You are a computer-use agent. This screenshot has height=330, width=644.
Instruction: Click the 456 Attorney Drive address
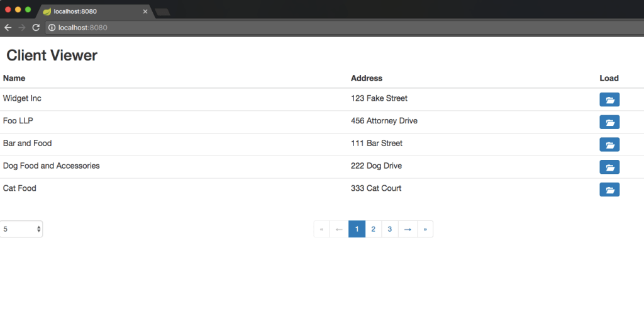point(384,121)
